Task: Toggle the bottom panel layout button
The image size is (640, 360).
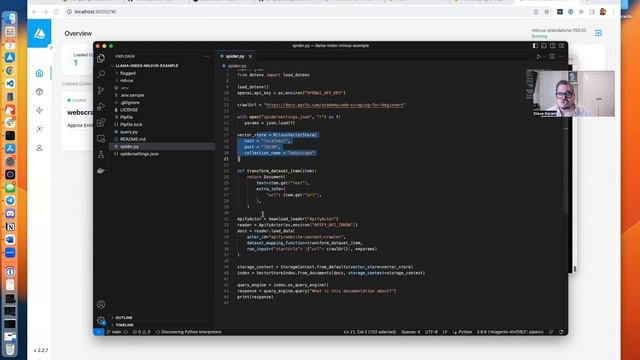Action: coord(544,46)
